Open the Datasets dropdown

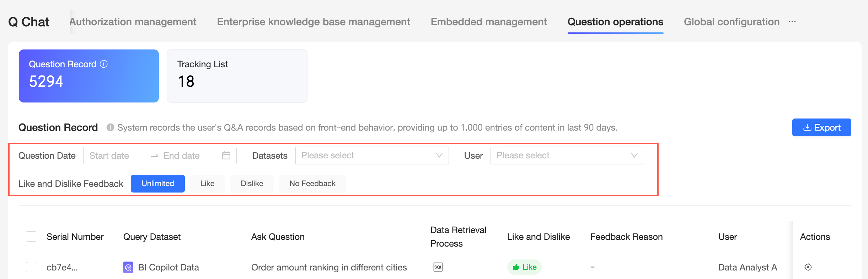(372, 156)
